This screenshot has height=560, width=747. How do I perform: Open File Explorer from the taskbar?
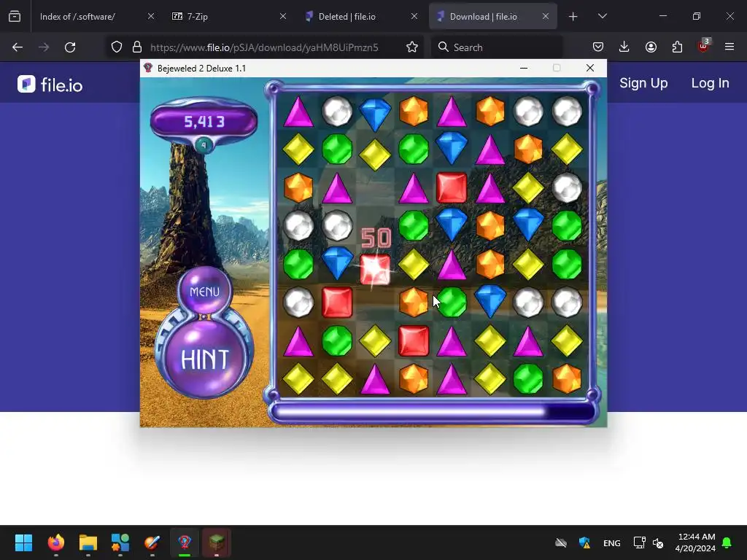tap(88, 542)
